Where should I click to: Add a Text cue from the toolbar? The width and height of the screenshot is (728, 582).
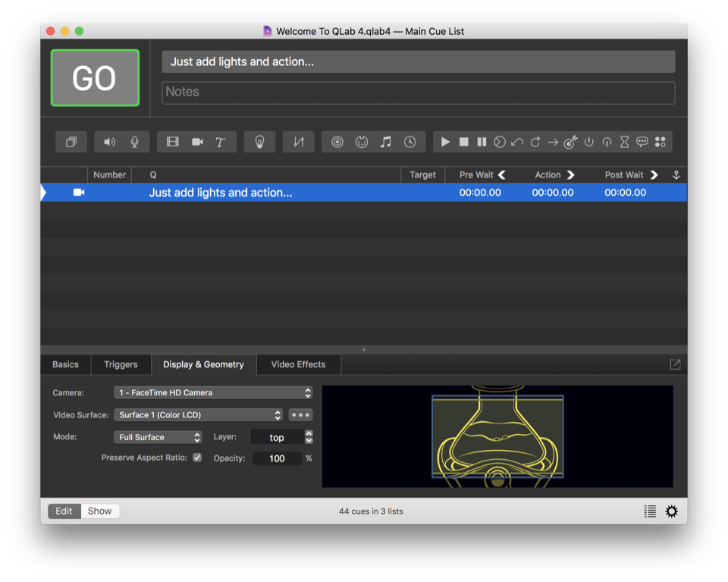pyautogui.click(x=221, y=142)
